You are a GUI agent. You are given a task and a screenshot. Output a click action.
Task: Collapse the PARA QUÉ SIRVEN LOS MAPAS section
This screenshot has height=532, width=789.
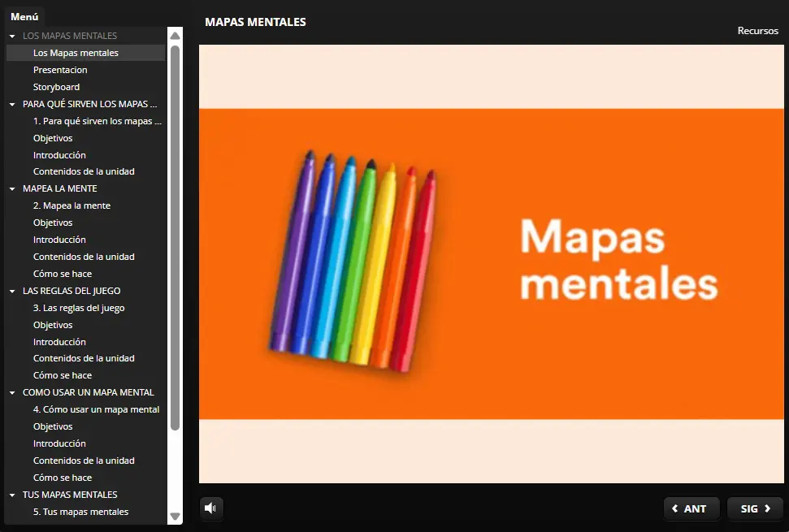tap(12, 105)
